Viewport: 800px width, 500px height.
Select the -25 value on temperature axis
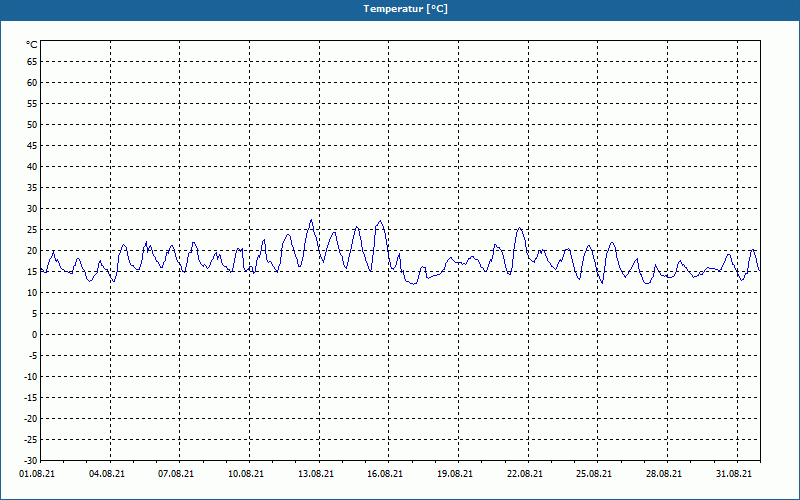(x=31, y=440)
